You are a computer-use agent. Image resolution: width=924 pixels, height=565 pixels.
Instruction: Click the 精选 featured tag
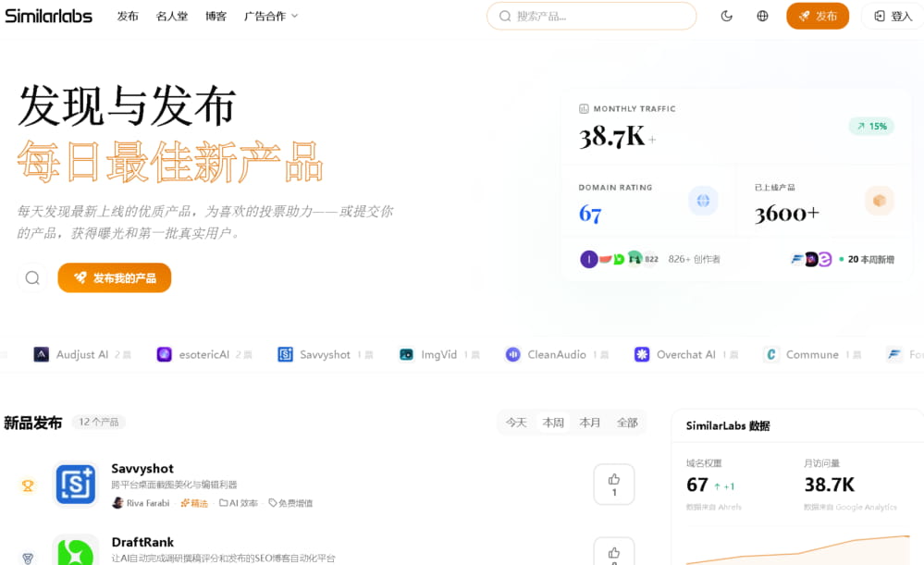coord(194,502)
